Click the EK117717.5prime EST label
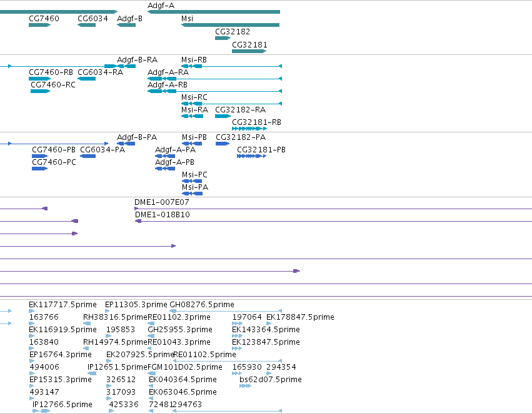The width and height of the screenshot is (532, 414). point(63,305)
